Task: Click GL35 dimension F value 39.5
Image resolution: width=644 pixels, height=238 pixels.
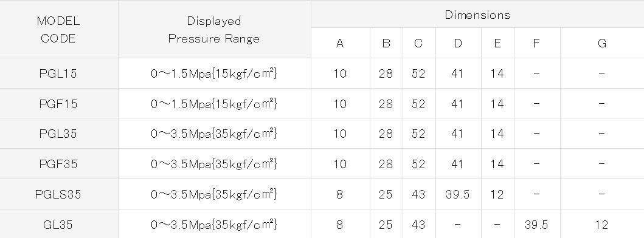Action: [536, 225]
